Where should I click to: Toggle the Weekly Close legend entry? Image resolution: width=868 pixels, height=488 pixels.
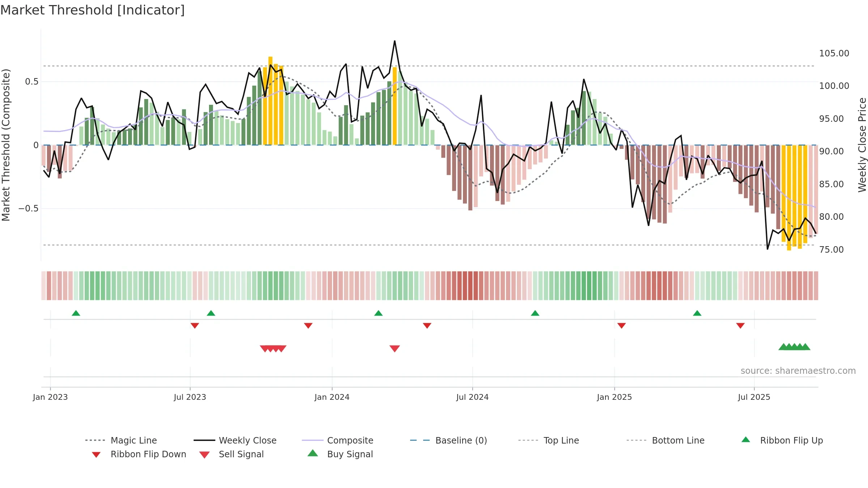click(235, 440)
